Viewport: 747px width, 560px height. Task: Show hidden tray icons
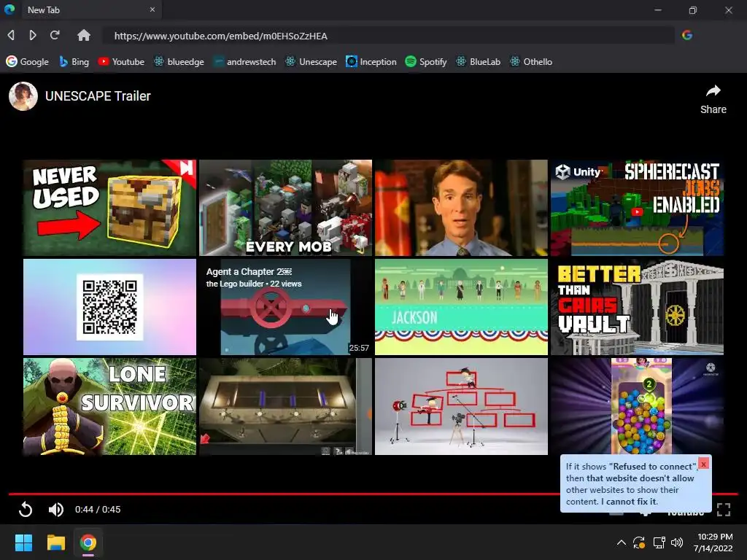click(622, 542)
